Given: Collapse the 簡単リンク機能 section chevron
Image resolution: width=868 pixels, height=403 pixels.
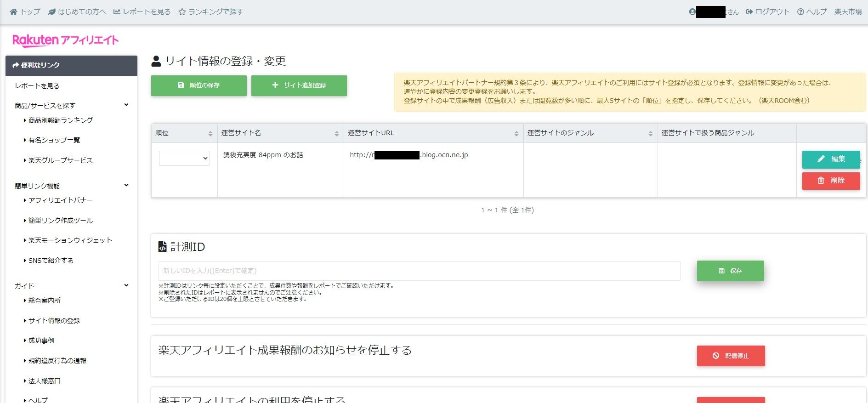Looking at the screenshot, I should [x=126, y=186].
